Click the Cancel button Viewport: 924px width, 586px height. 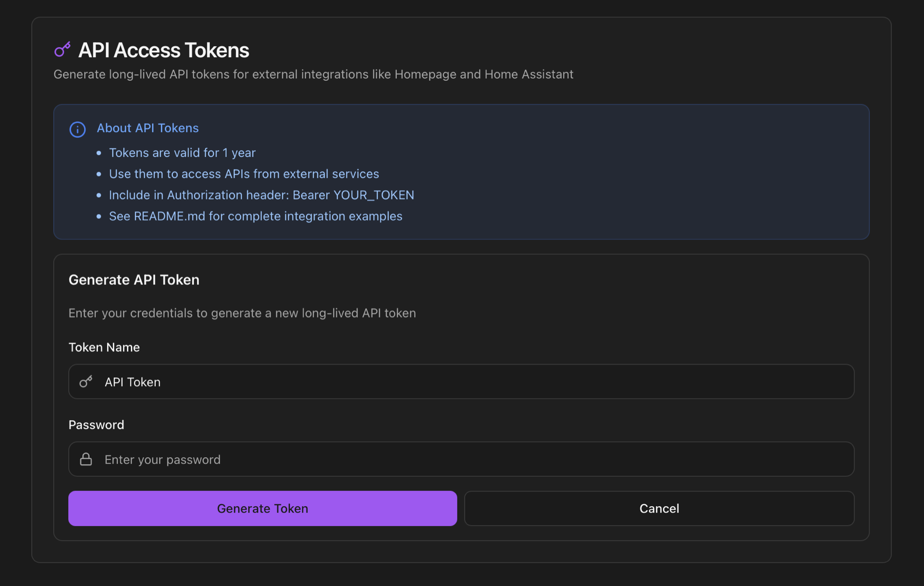(x=659, y=508)
